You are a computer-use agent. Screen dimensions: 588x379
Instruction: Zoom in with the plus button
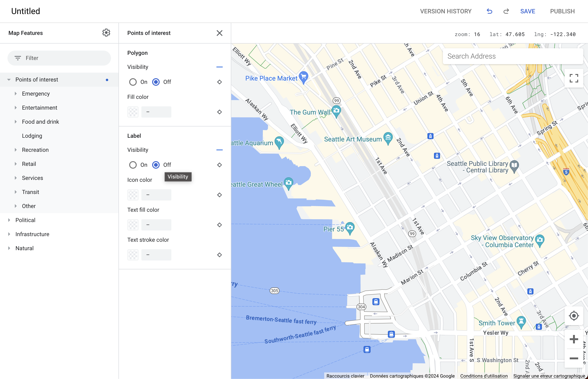point(574,339)
